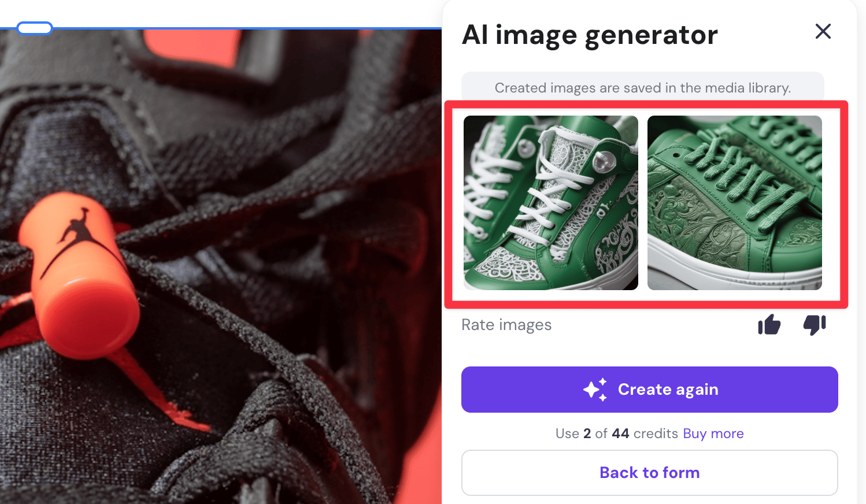Click the AI image generator title
866x504 pixels.
click(589, 35)
